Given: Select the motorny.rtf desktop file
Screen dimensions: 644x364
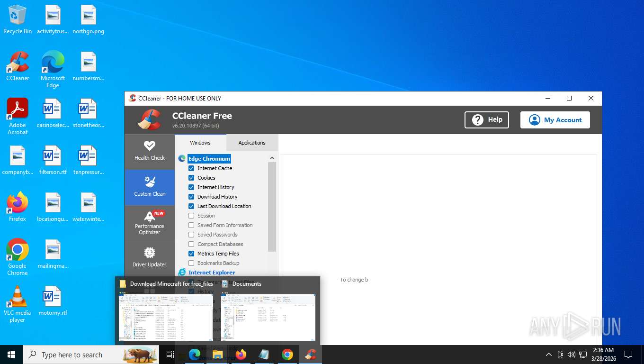Looking at the screenshot, I should pos(53,301).
